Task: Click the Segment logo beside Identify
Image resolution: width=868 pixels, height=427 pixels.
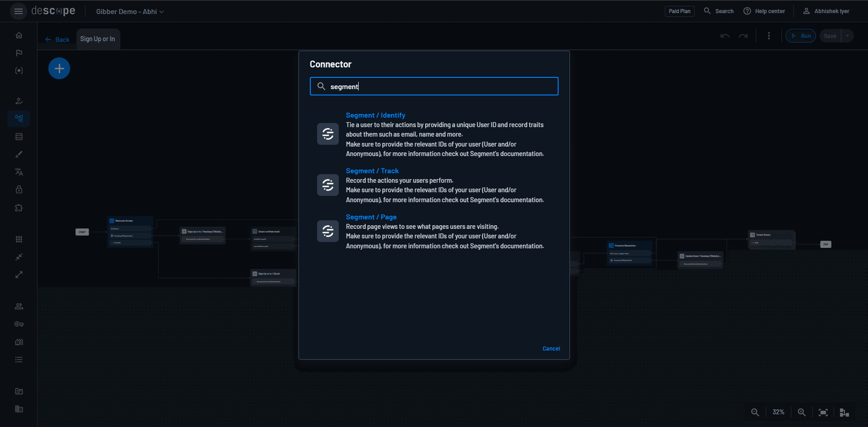Action: (328, 134)
